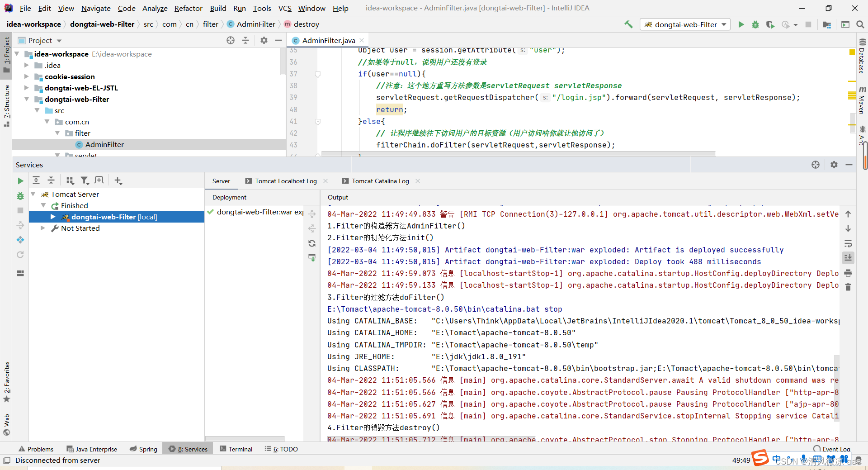This screenshot has width=868, height=470.
Task: Refresh deployment in the Deployment pane
Action: (x=312, y=243)
